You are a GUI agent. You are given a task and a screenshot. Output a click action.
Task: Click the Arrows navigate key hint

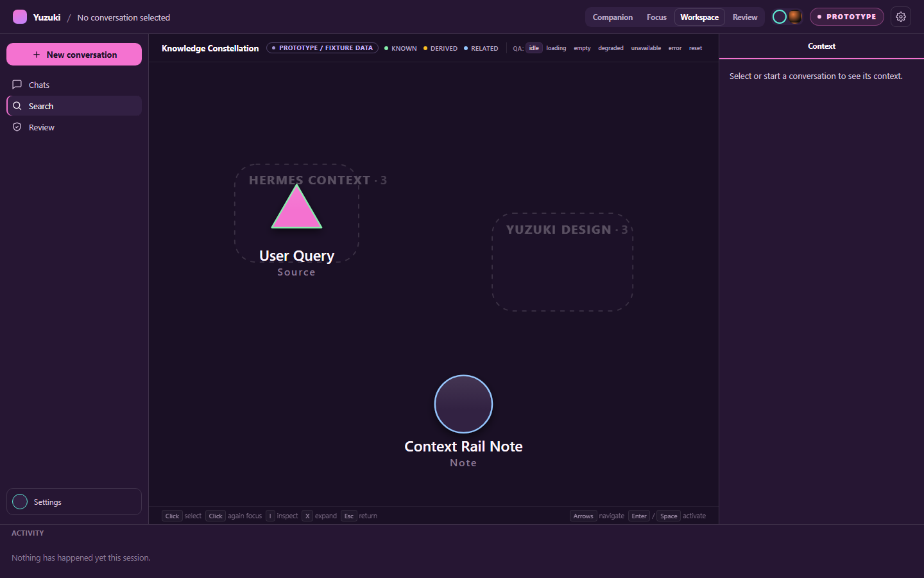[x=597, y=516]
